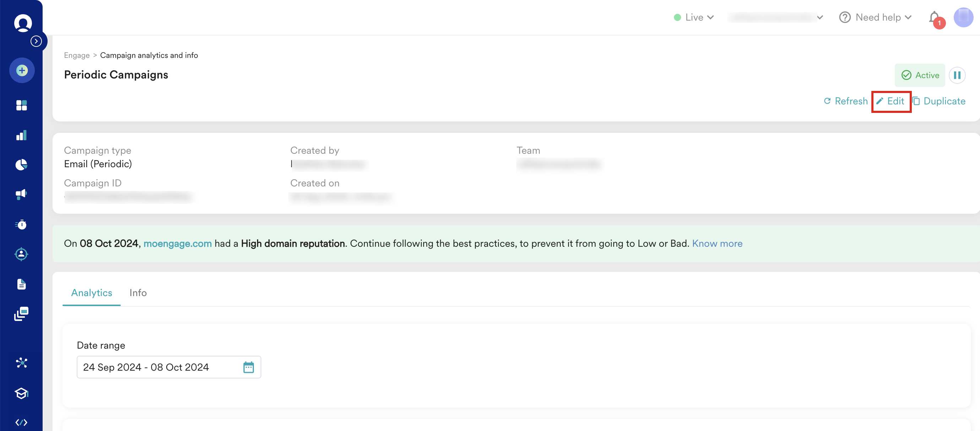
Task: Open the dashboard grid icon in sidebar
Action: pos(22,105)
